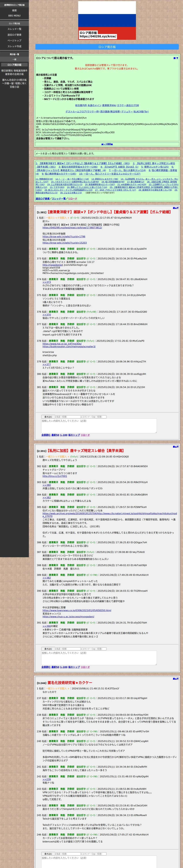Click 最新50 under thread 1
183x868 pixels.
(x=55, y=435)
